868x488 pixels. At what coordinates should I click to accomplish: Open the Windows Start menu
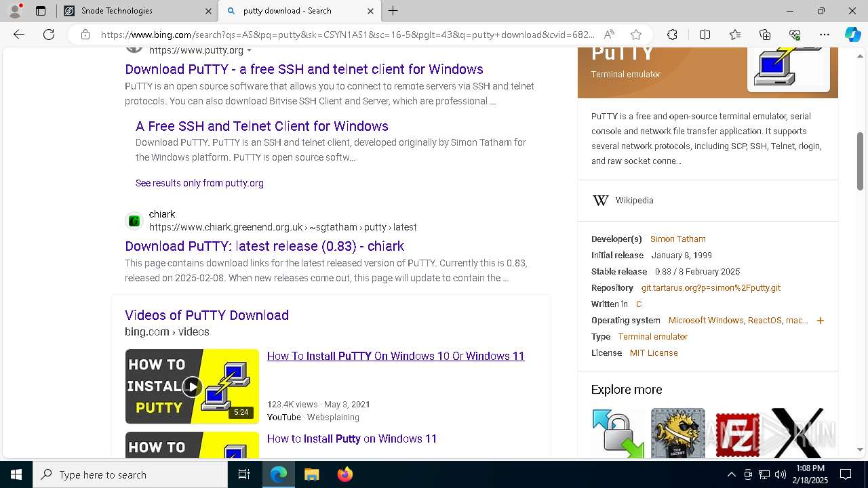point(16,474)
